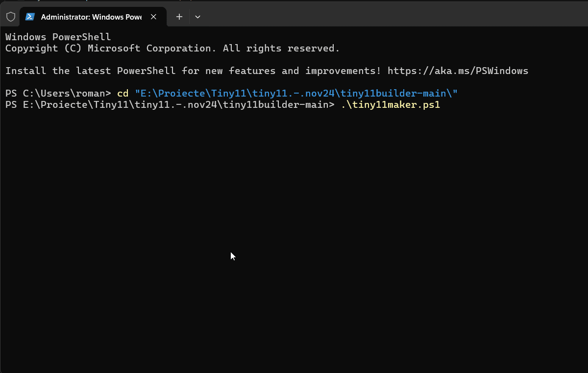Click the PowerShell icon in the tab
Viewport: 588px width, 373px height.
(x=30, y=17)
